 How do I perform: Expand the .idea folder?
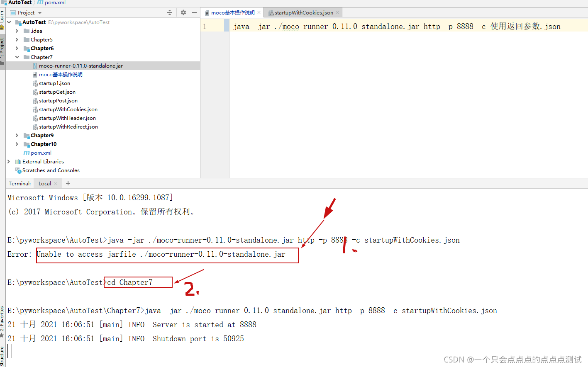point(17,31)
